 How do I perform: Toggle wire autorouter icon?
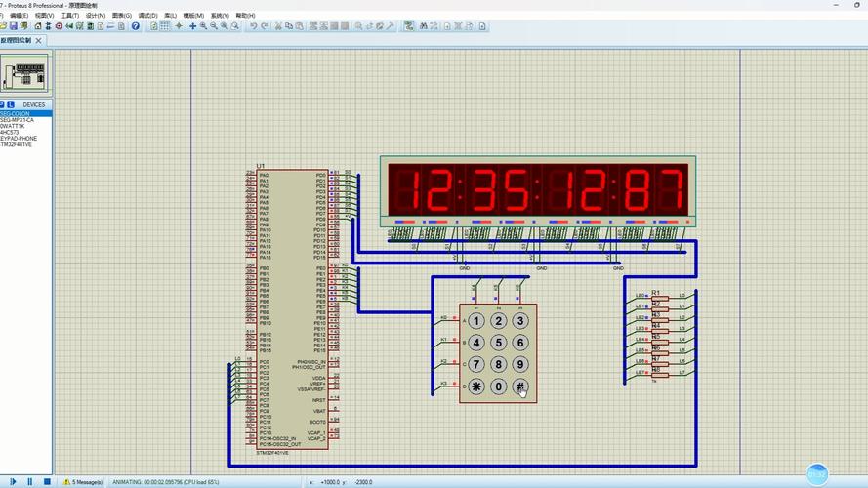point(408,26)
